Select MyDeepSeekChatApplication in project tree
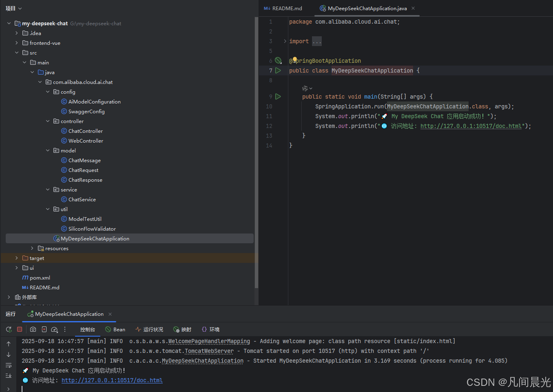The image size is (553, 392). pos(130,238)
